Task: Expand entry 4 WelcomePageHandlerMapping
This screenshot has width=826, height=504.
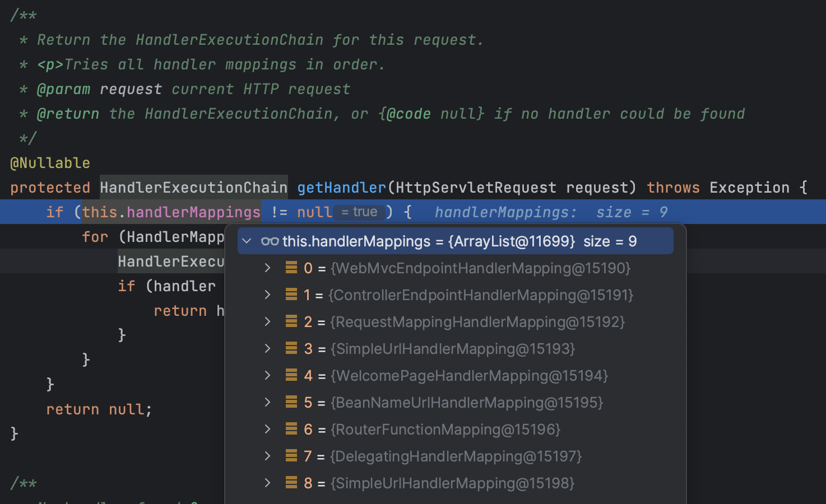Action: [267, 376]
